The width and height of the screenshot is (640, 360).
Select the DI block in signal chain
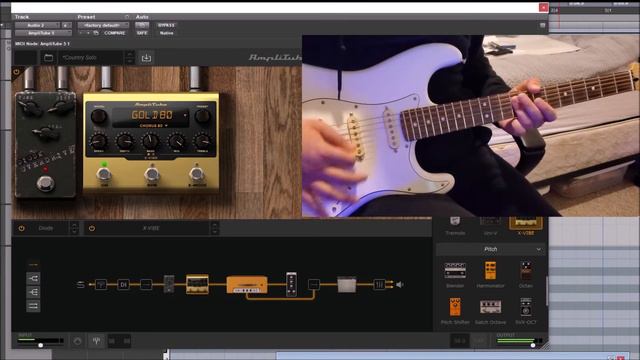[x=123, y=284]
